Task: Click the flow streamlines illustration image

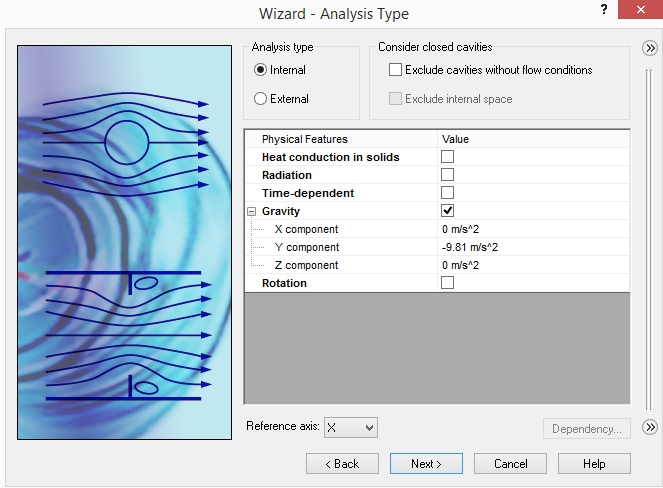Action: click(x=124, y=242)
